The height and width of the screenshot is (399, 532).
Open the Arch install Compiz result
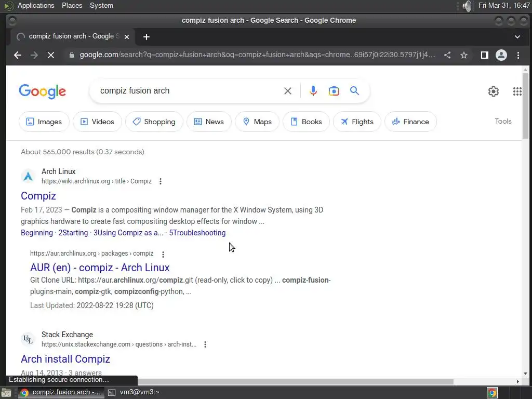[65, 359]
